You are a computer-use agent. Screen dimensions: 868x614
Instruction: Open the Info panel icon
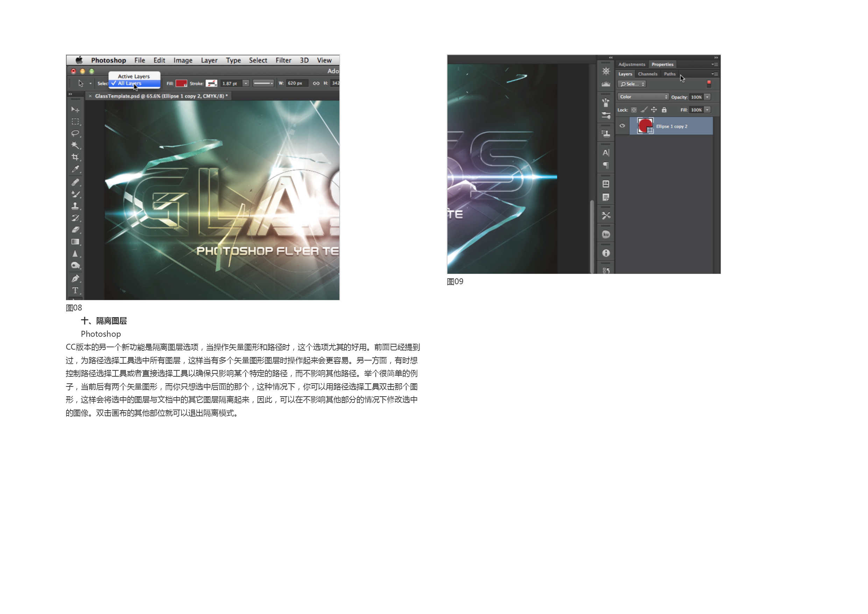coord(606,253)
